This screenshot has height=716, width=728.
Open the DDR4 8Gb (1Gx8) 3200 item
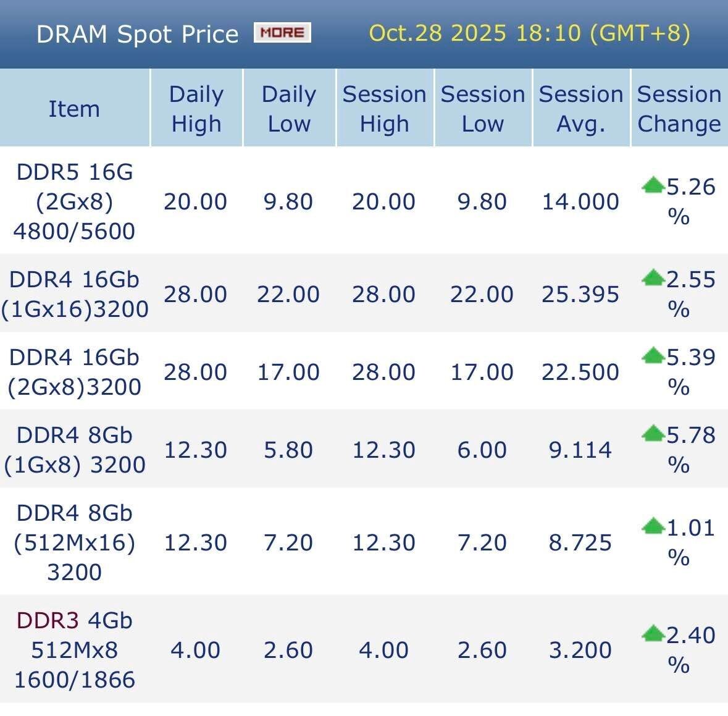(x=74, y=450)
